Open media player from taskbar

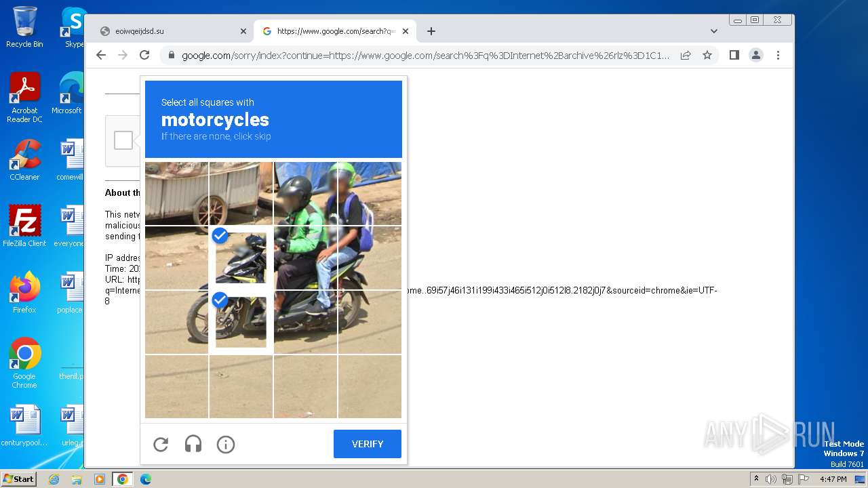point(100,479)
